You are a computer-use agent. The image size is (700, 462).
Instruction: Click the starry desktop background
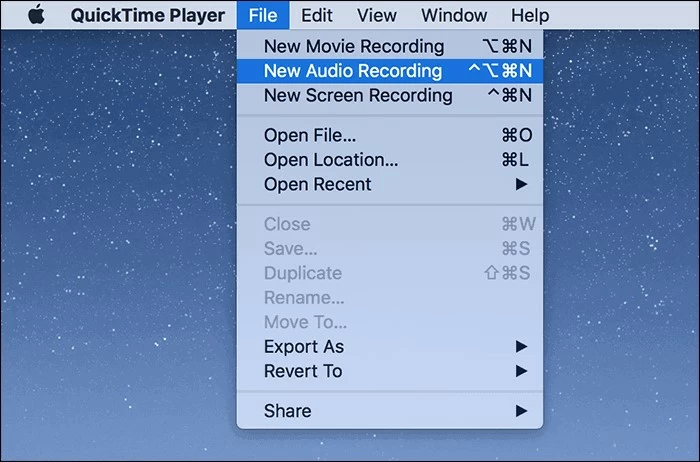(x=120, y=250)
